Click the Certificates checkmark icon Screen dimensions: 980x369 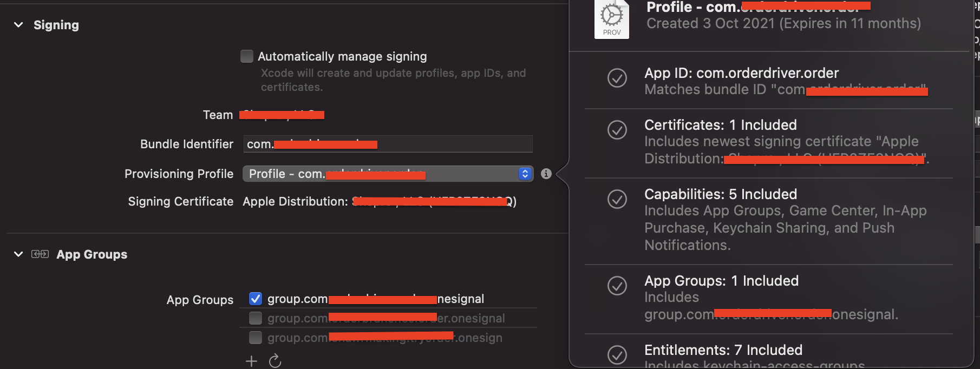tap(617, 130)
